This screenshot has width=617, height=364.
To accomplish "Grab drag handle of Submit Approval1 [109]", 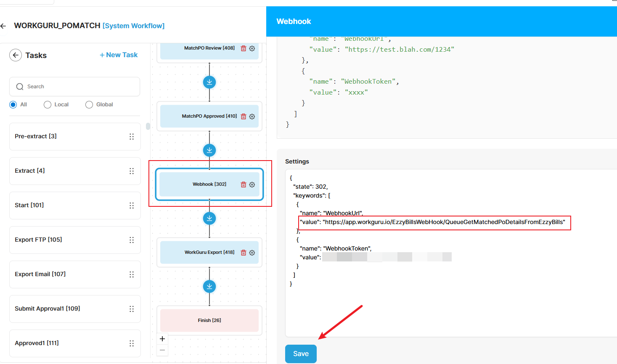I will pos(132,309).
